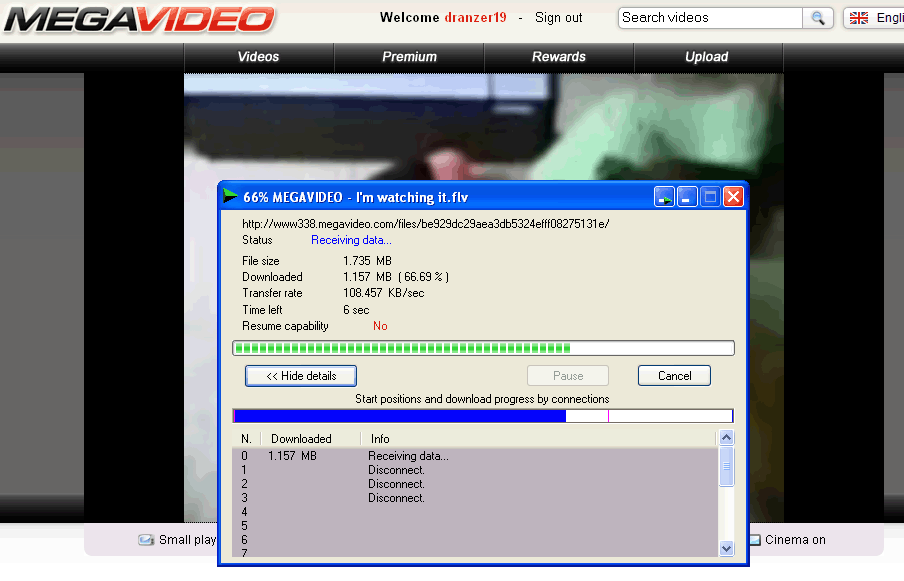The height and width of the screenshot is (581, 904).
Task: Click the minimize-to-tray button in dialog title bar
Action: 664,197
